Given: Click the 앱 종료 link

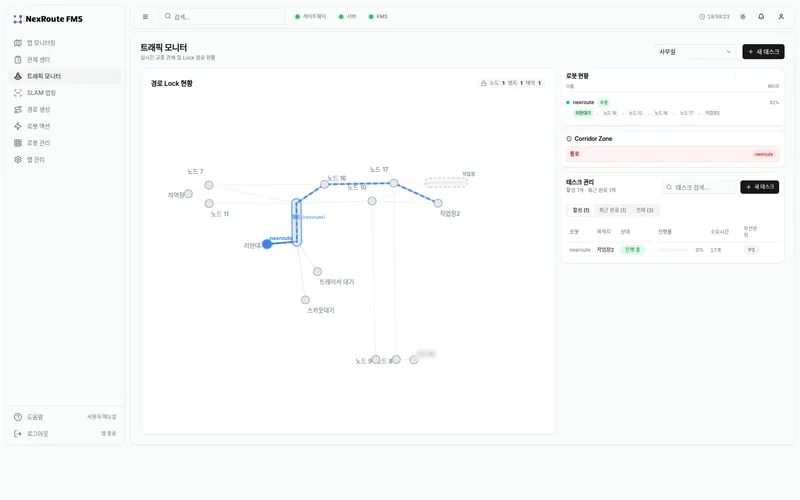Looking at the screenshot, I should coord(109,434).
